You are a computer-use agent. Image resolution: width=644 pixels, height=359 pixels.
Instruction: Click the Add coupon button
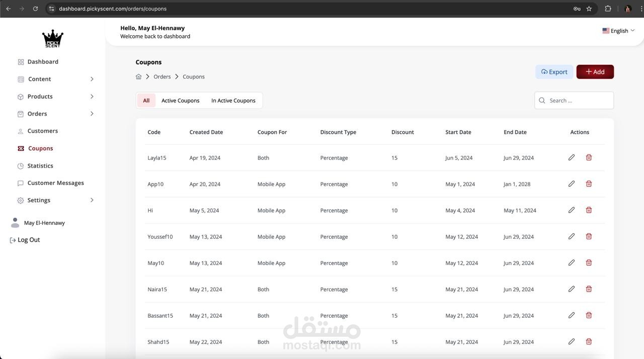tap(595, 72)
